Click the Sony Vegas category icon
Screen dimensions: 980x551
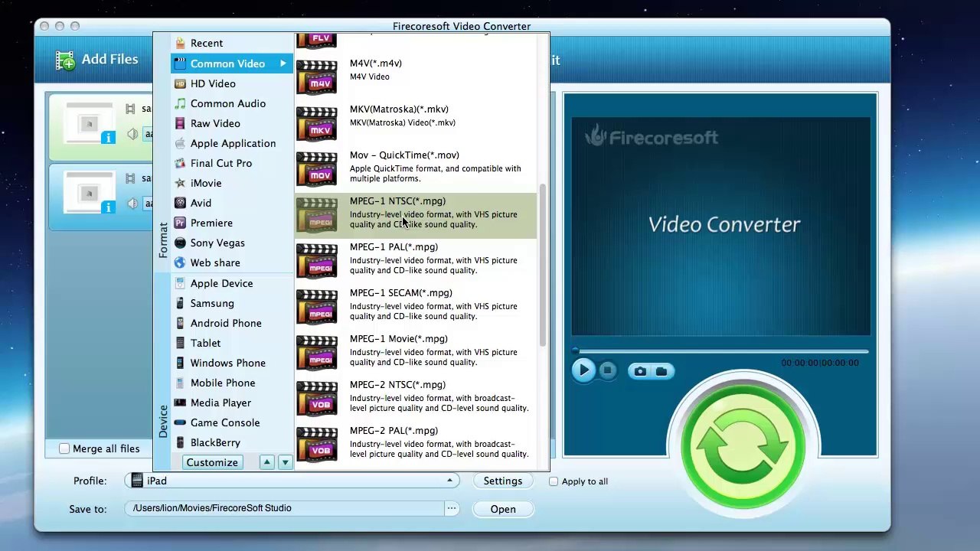click(180, 243)
